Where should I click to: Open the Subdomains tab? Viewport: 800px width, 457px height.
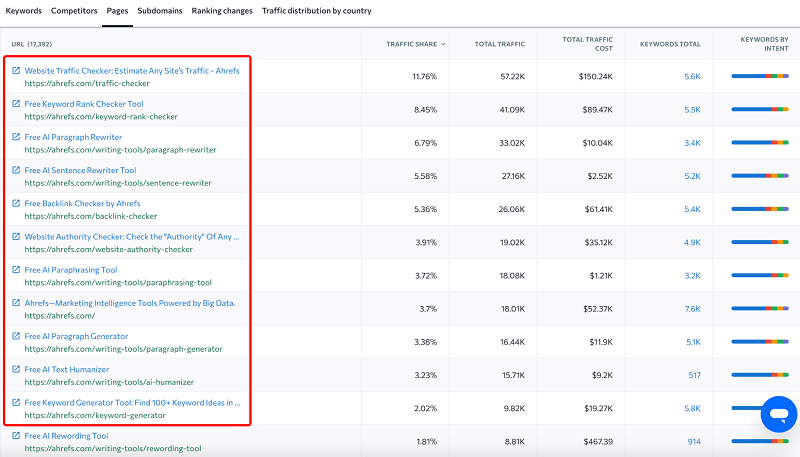160,11
